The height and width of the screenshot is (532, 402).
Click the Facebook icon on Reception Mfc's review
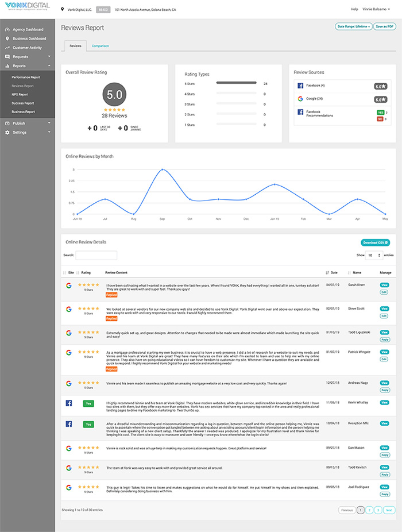point(68,424)
